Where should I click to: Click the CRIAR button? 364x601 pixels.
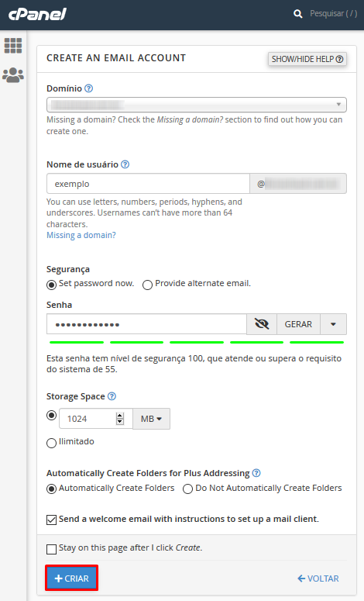point(71,579)
